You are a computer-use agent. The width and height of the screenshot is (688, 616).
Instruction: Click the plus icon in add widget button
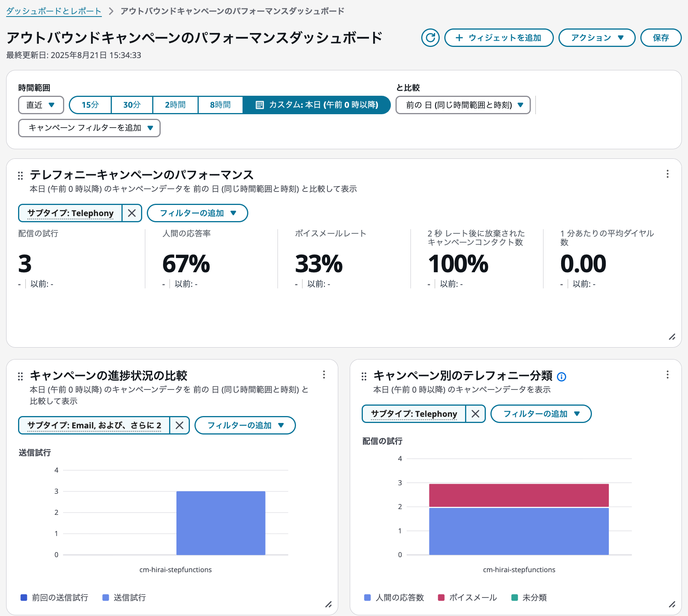pos(459,38)
